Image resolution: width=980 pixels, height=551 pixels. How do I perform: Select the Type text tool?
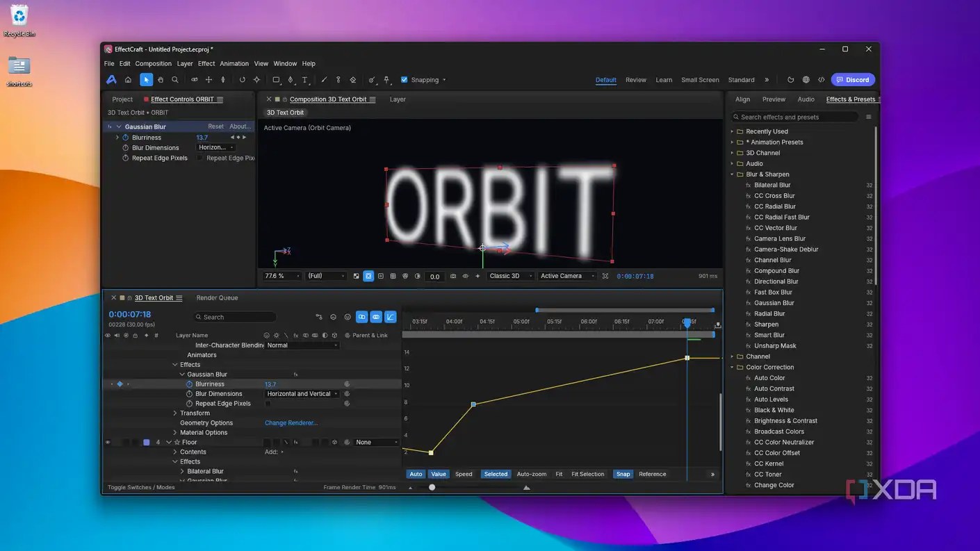[x=304, y=80]
